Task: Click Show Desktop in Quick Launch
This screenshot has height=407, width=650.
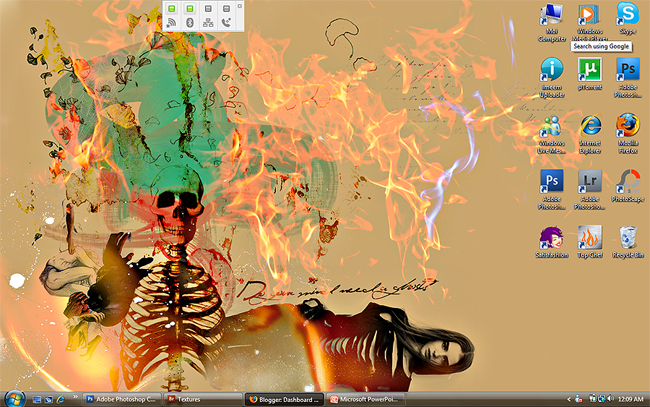Action: click(x=36, y=400)
